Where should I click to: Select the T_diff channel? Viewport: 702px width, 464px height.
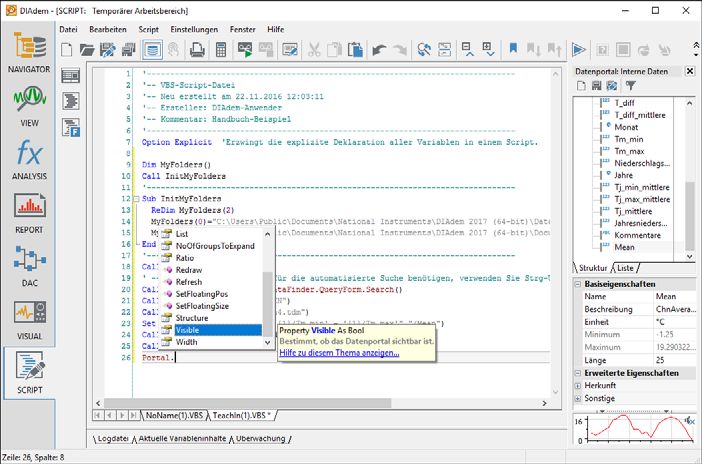tap(624, 103)
